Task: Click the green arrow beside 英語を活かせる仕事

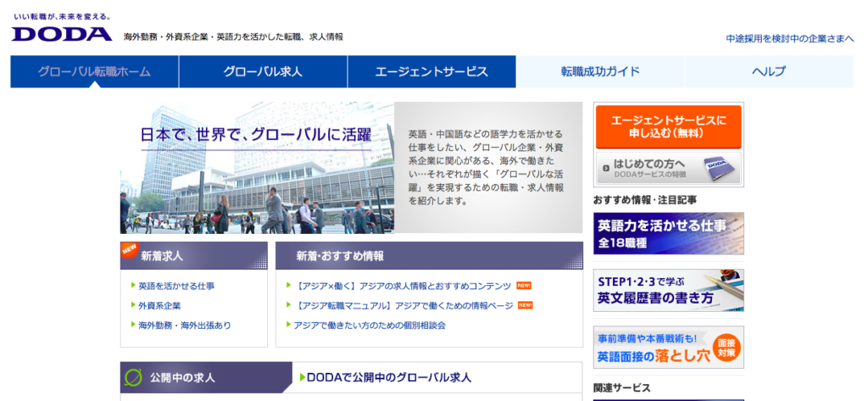Action: (133, 285)
